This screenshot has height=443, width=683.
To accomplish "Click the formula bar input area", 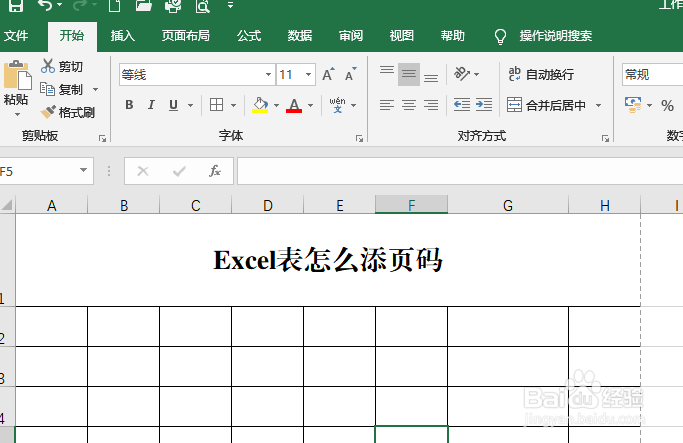I will pos(460,171).
